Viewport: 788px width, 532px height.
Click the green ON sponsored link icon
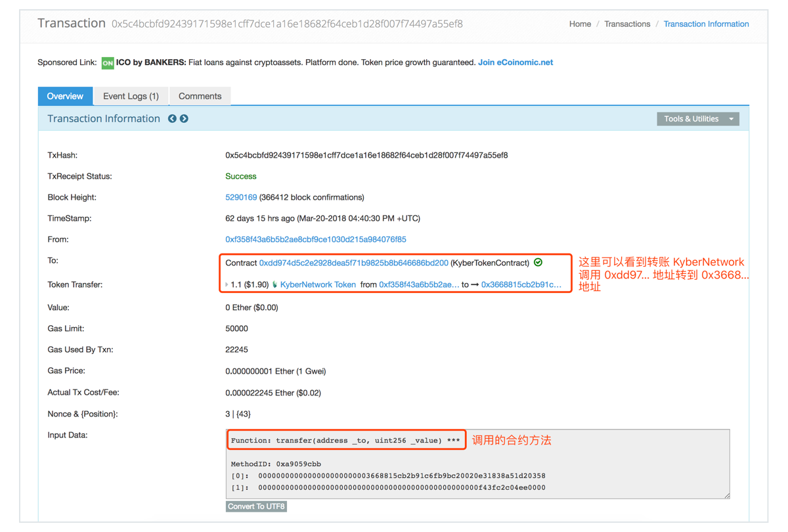tap(108, 62)
